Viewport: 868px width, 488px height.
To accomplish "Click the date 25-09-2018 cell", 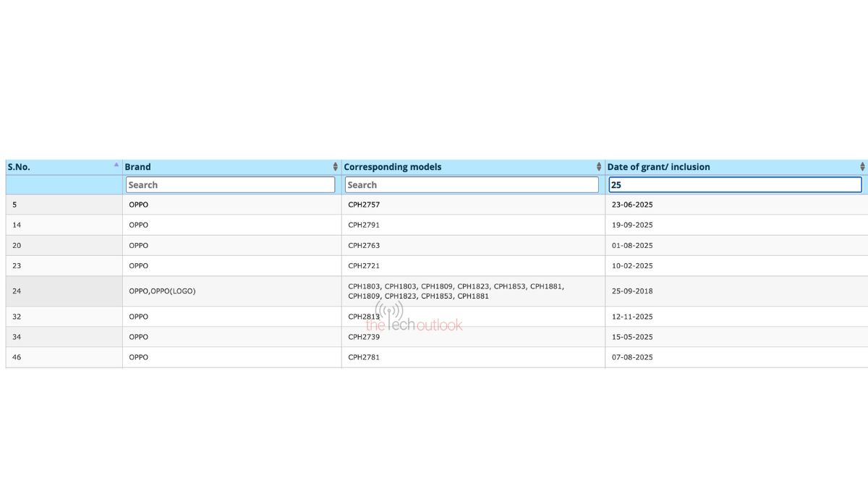I will [632, 291].
